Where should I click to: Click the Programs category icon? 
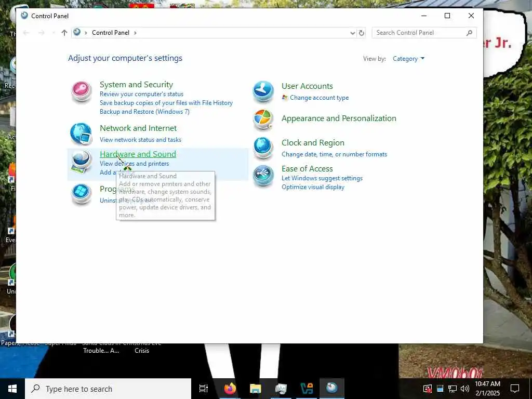point(82,194)
